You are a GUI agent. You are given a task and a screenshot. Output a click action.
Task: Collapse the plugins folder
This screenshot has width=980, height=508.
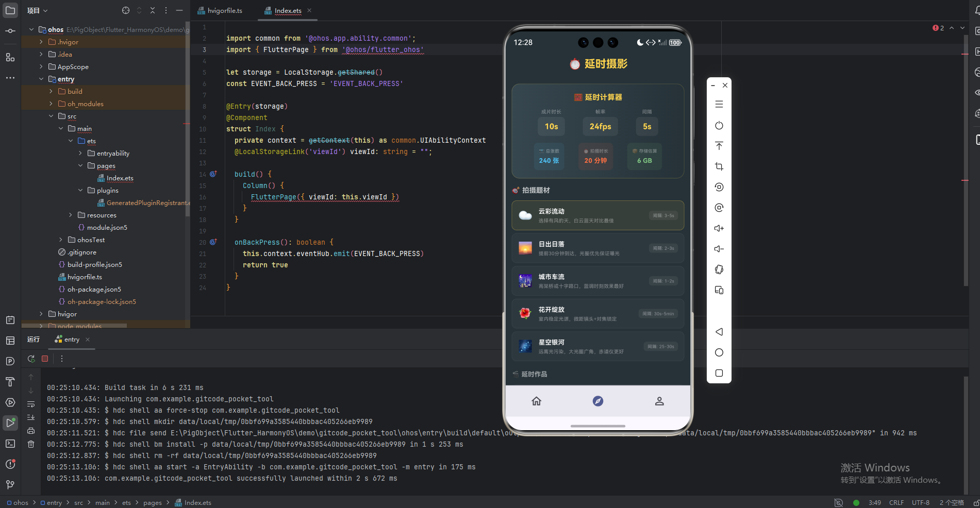(80, 190)
